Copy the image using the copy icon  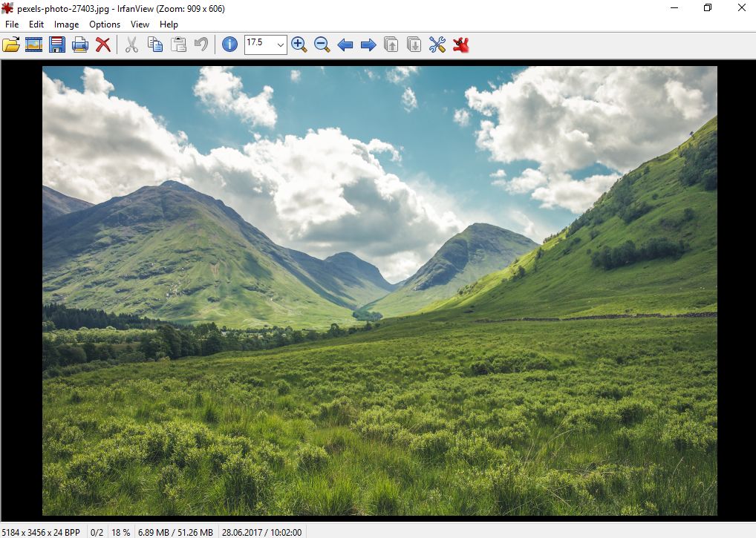coord(154,45)
